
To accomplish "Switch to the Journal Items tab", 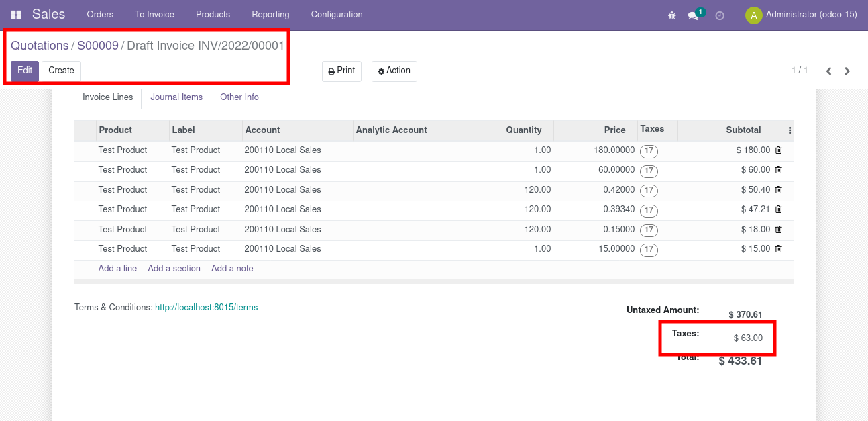I will point(176,97).
